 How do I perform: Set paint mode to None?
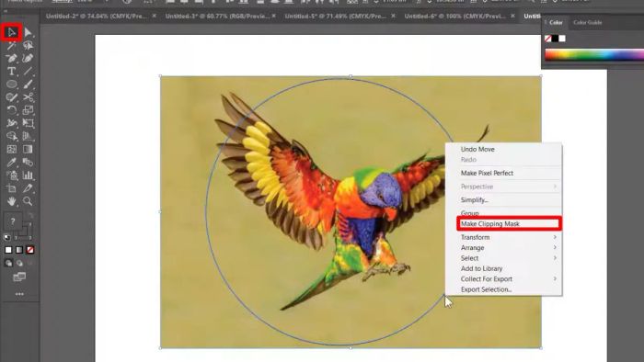point(30,250)
